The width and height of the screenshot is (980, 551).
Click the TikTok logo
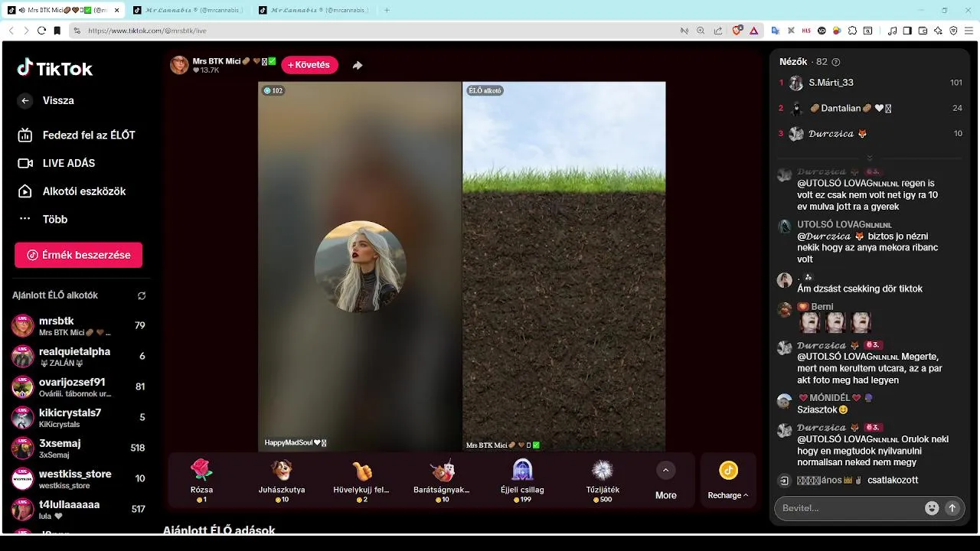click(54, 68)
